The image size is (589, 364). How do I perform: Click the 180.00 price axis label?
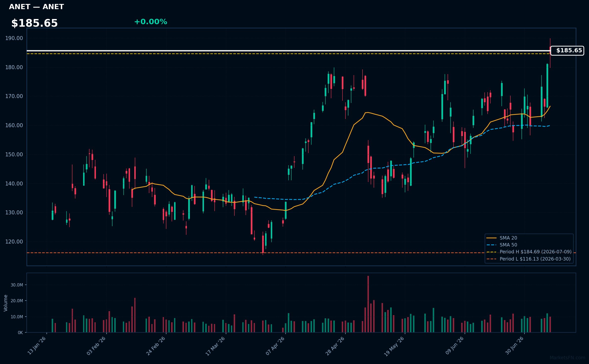point(14,67)
